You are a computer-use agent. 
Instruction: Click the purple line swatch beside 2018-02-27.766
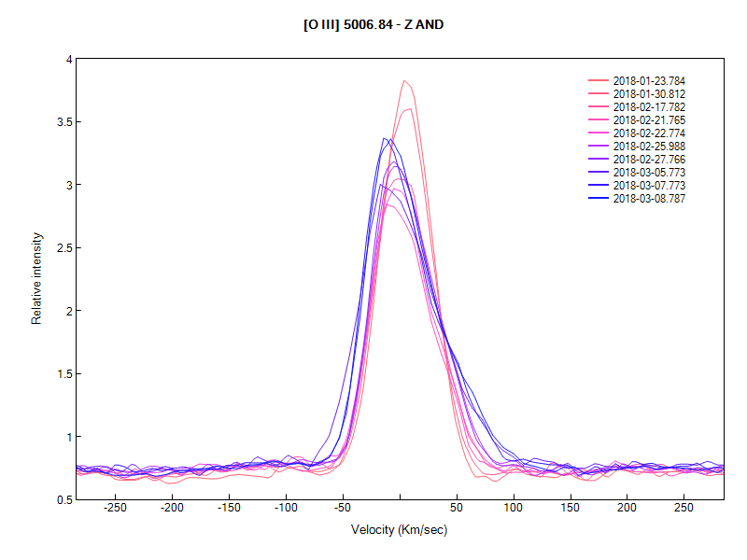tap(598, 160)
